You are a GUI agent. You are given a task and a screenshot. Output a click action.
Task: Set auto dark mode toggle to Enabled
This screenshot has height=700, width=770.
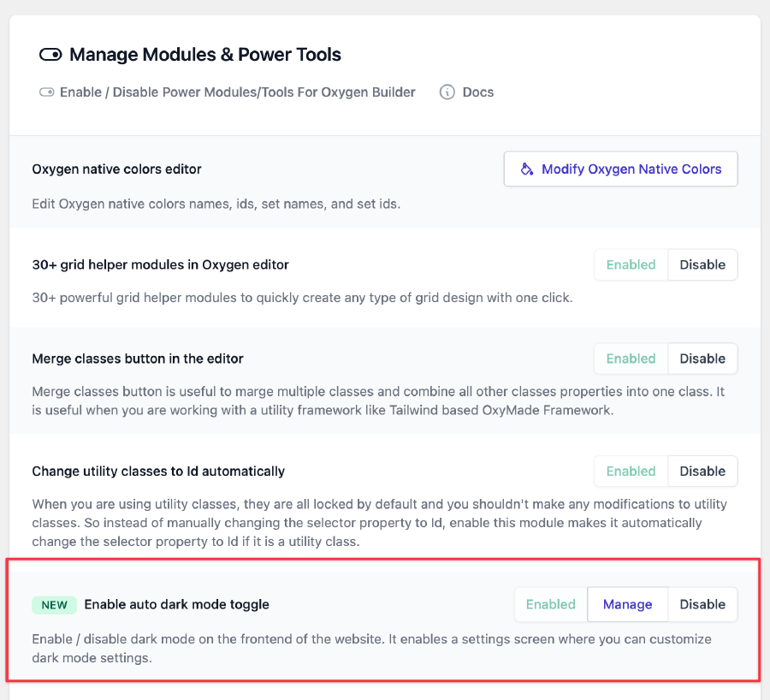click(x=551, y=604)
